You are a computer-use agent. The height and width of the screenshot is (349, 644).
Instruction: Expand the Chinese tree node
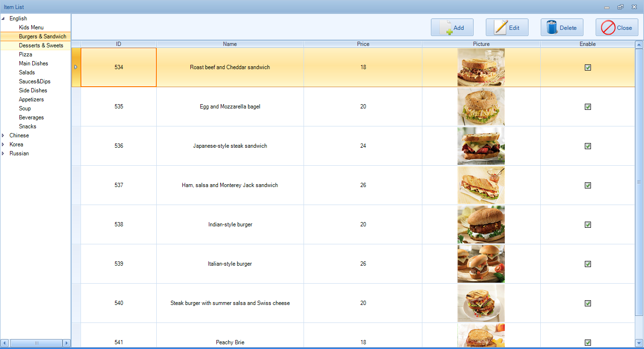[3, 135]
